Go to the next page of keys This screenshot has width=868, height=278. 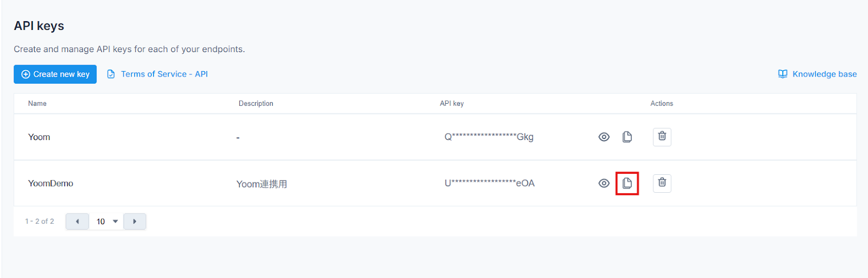coord(135,222)
